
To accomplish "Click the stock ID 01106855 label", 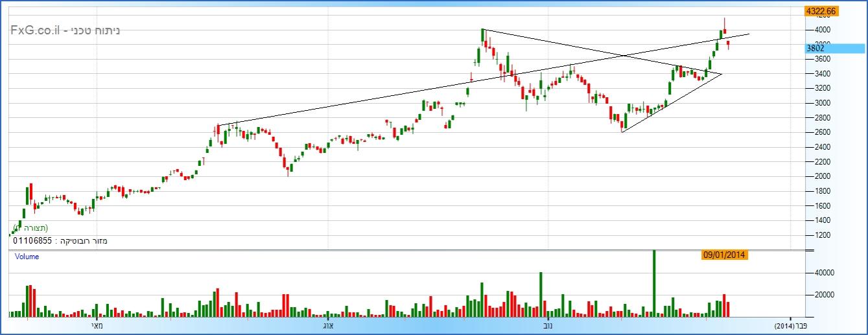I will pyautogui.click(x=32, y=241).
